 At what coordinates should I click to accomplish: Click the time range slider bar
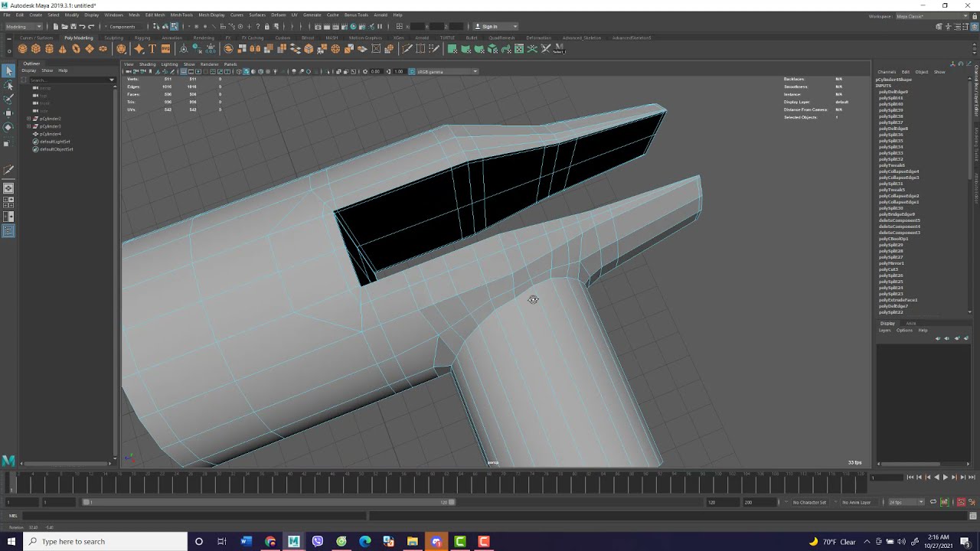tap(269, 502)
